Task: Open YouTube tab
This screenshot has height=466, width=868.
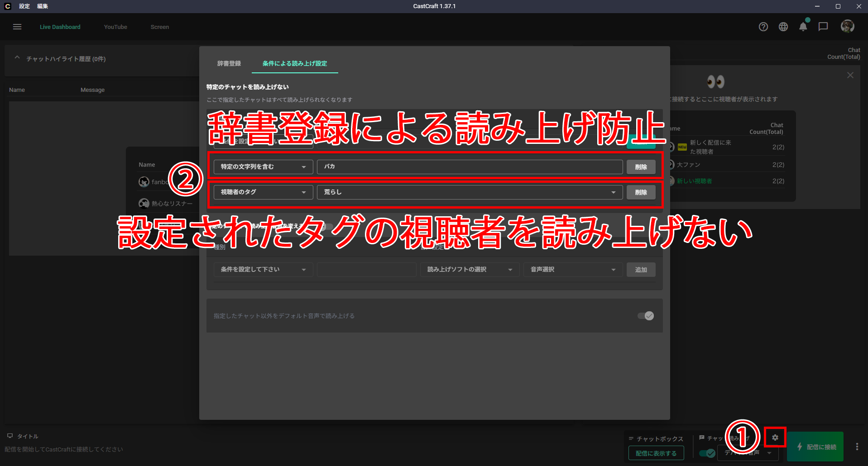Action: 115,27
